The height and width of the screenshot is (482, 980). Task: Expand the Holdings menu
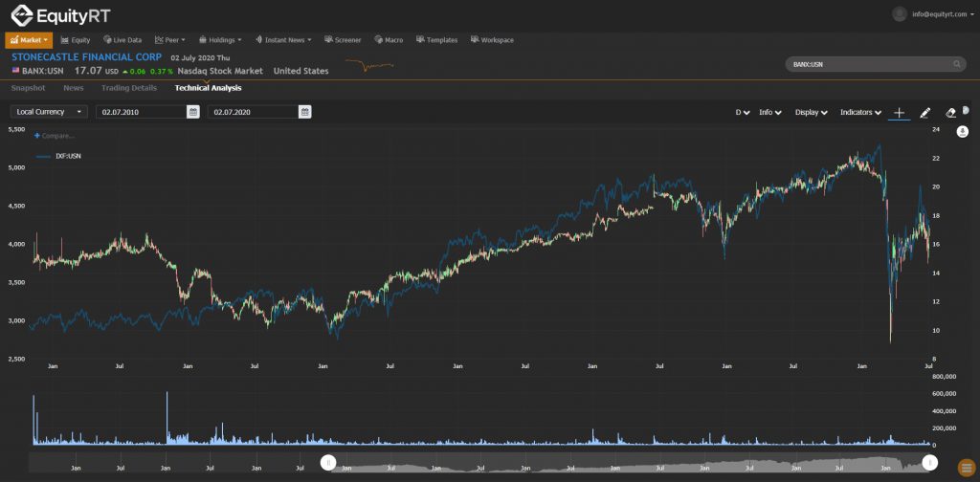click(x=220, y=40)
